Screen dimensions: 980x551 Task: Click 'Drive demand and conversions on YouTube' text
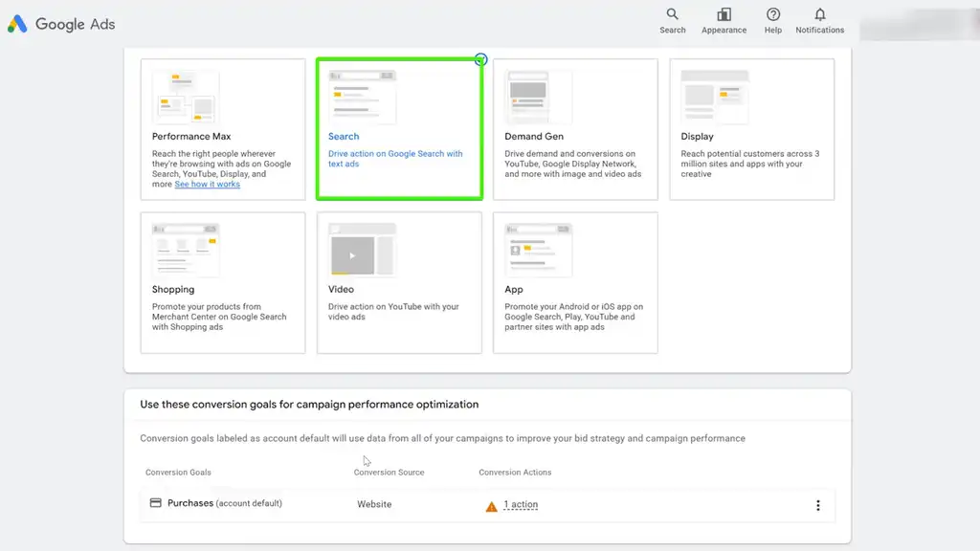[x=572, y=164]
